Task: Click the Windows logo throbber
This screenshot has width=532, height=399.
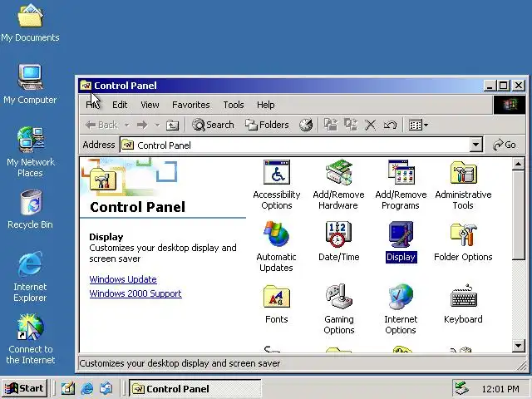Action: 510,105
